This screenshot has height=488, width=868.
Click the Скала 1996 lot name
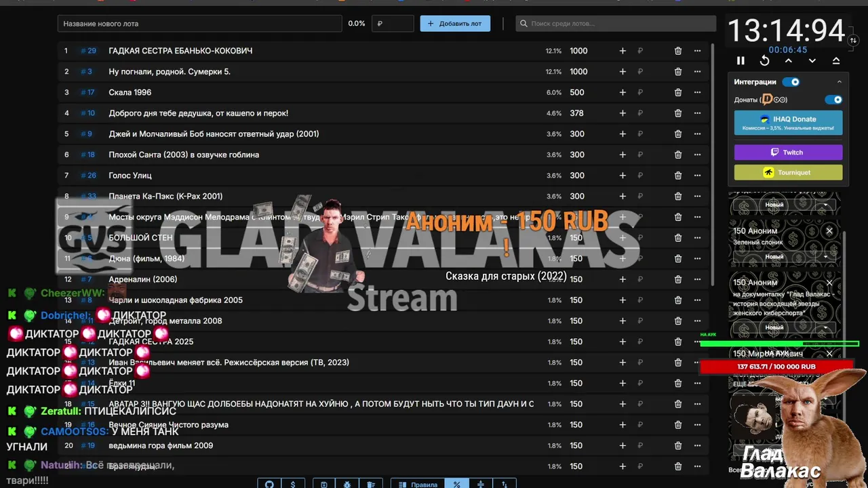(130, 92)
